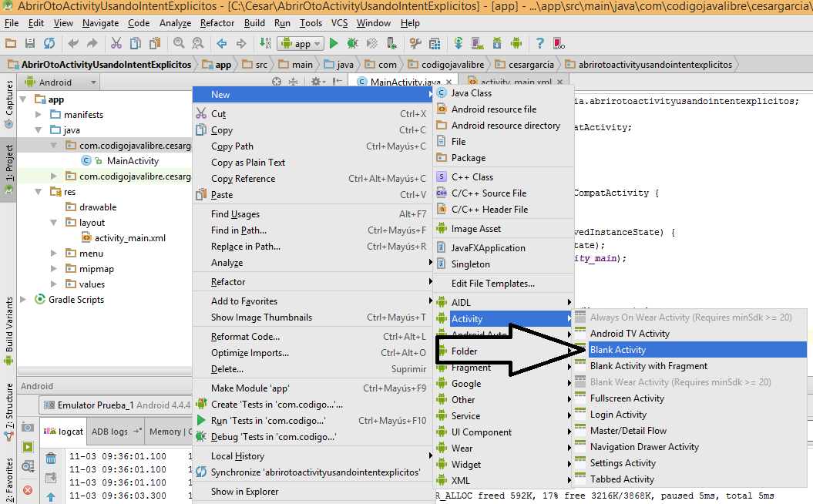Click the Make Project toolbar icon
Image resolution: width=813 pixels, height=504 pixels.
click(x=265, y=44)
